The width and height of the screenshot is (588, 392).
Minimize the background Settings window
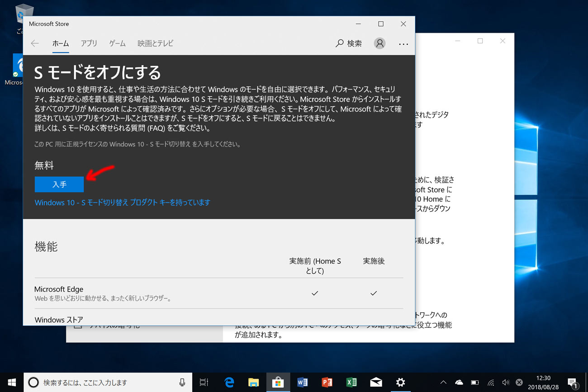[x=458, y=41]
